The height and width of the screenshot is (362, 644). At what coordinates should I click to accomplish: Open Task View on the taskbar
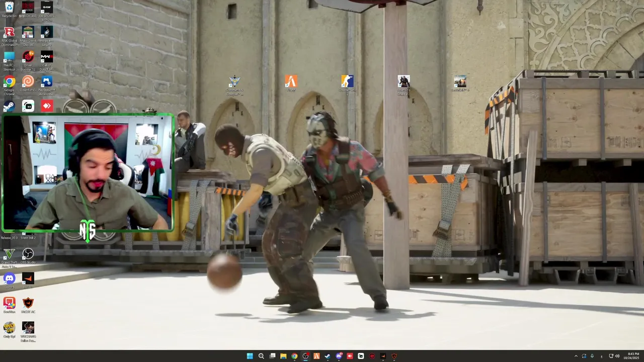point(272,356)
